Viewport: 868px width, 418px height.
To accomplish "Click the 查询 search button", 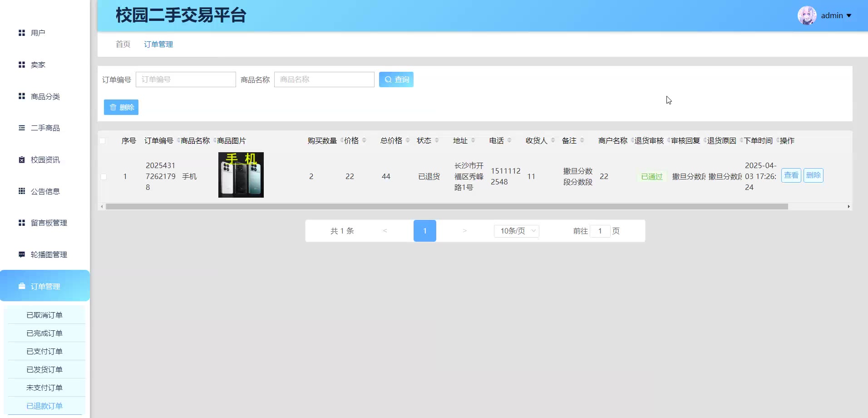I will pyautogui.click(x=396, y=80).
